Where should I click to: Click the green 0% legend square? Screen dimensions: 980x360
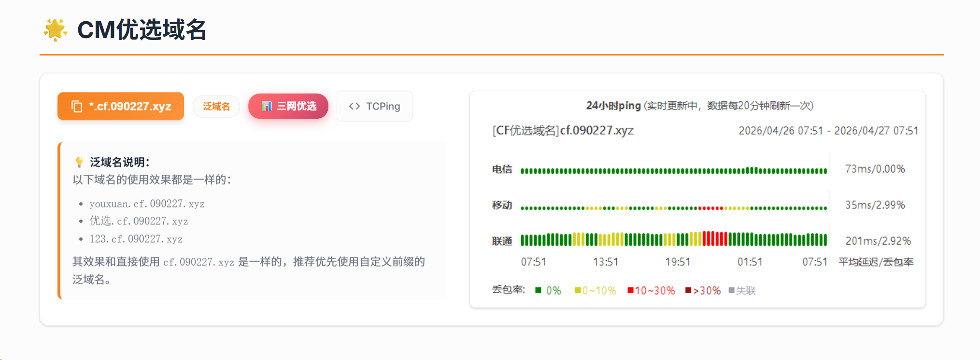[x=538, y=290]
